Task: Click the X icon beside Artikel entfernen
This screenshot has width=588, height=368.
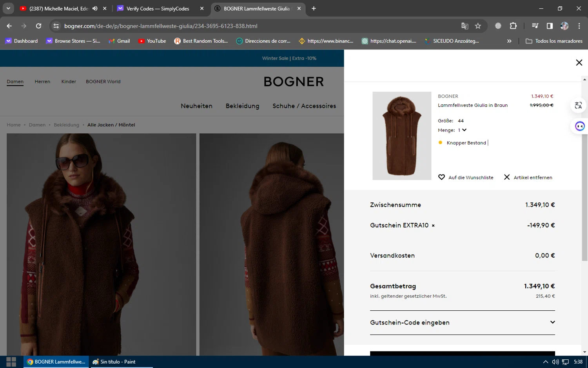Action: (507, 177)
